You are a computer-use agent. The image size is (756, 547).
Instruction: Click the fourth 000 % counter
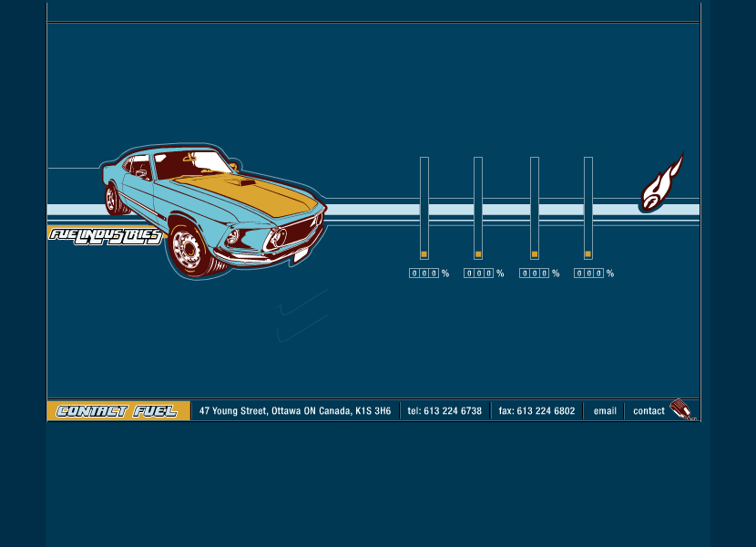click(x=594, y=273)
